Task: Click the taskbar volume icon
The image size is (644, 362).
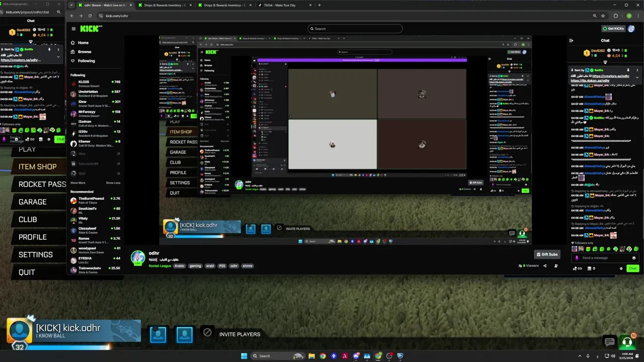Action: pos(612,356)
